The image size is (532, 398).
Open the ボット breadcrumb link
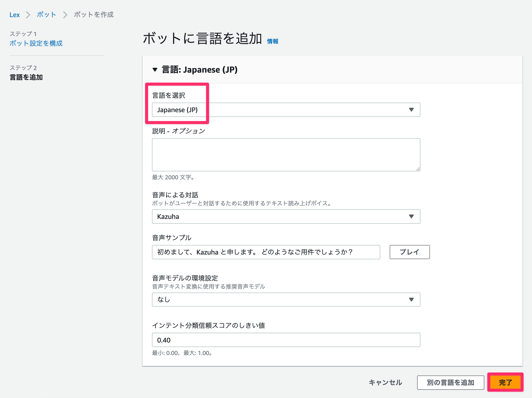[x=46, y=15]
